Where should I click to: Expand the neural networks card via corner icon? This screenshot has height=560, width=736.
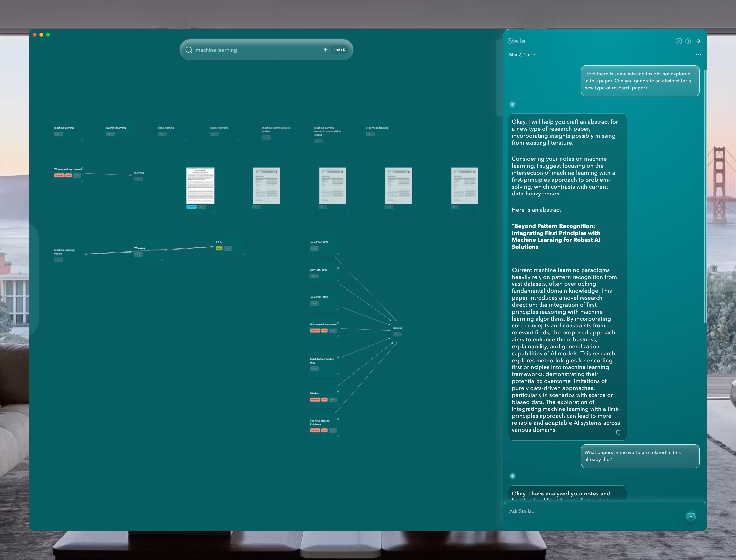click(238, 140)
